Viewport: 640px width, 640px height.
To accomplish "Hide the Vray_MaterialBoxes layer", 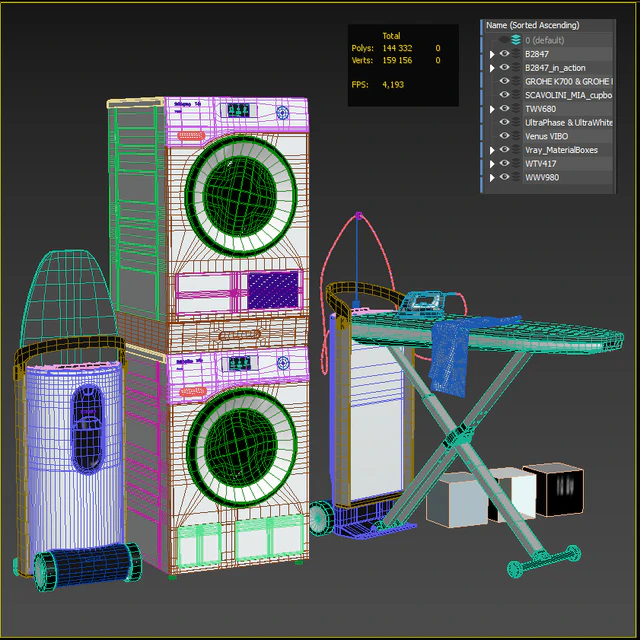I will point(504,149).
